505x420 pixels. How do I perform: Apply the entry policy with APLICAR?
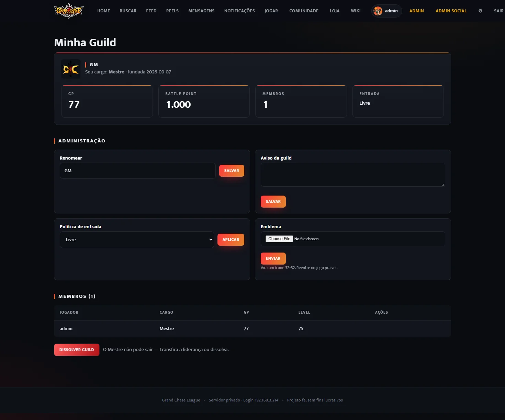(231, 240)
